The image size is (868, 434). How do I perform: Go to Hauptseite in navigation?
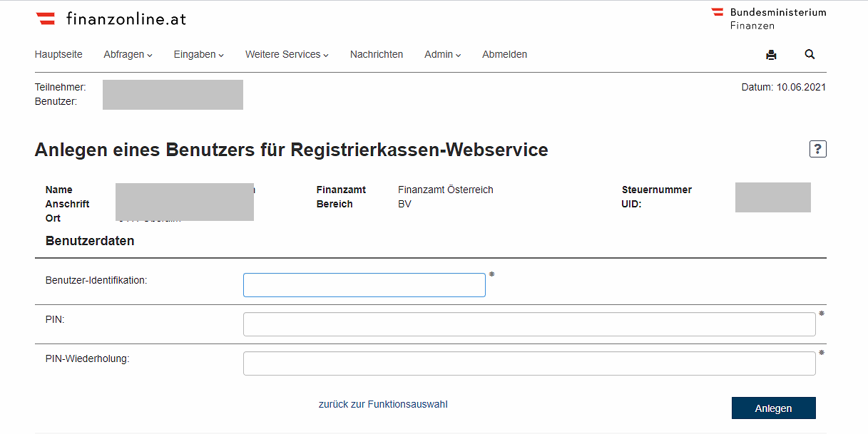point(58,54)
